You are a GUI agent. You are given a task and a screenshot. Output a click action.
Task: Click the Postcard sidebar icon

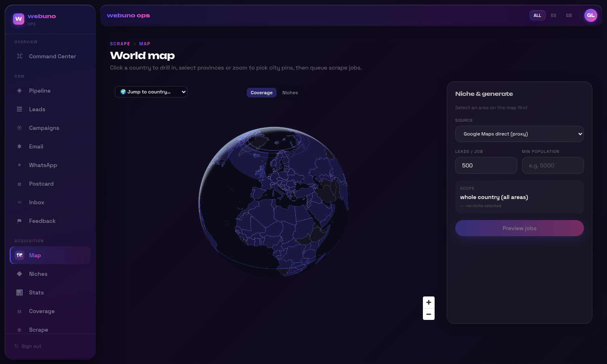(x=19, y=184)
